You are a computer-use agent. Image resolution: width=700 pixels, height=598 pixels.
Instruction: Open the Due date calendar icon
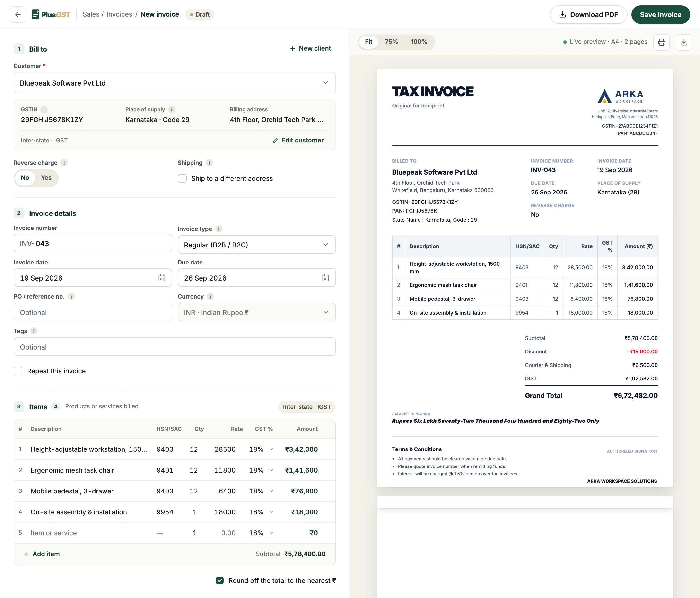(326, 278)
